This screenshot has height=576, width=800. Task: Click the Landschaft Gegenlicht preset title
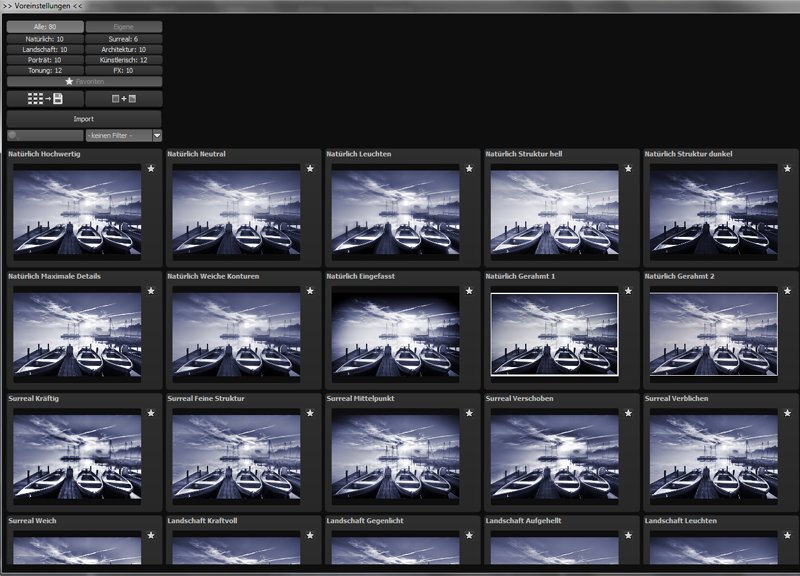[365, 521]
